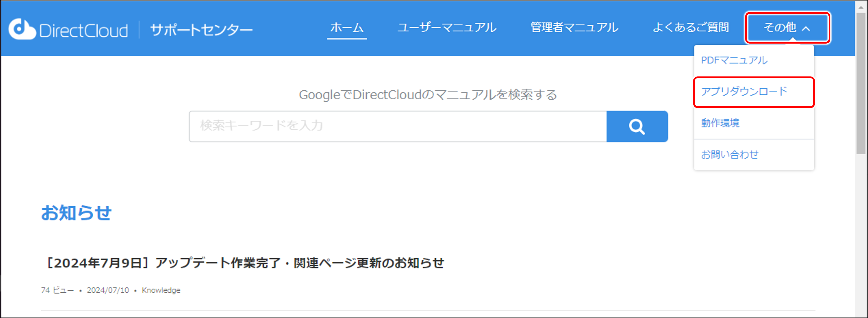The image size is (868, 318).
Task: Open the アプリダウンロード menu item
Action: [x=753, y=91]
